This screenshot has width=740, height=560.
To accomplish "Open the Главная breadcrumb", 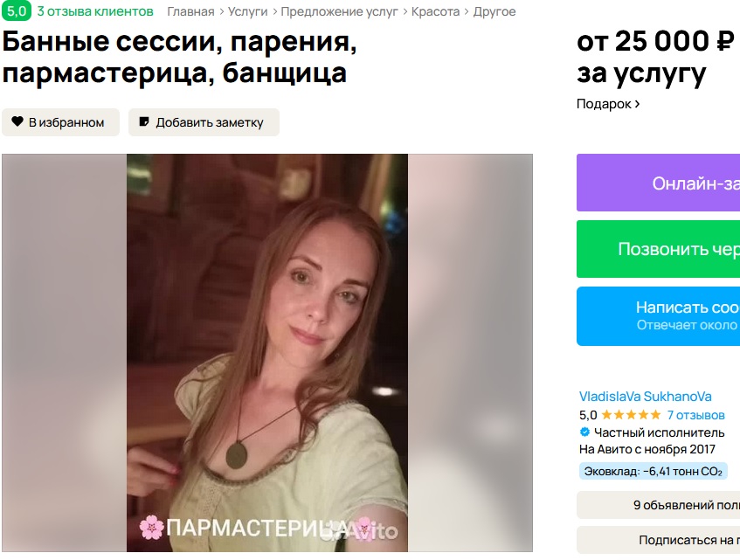I will pyautogui.click(x=190, y=12).
